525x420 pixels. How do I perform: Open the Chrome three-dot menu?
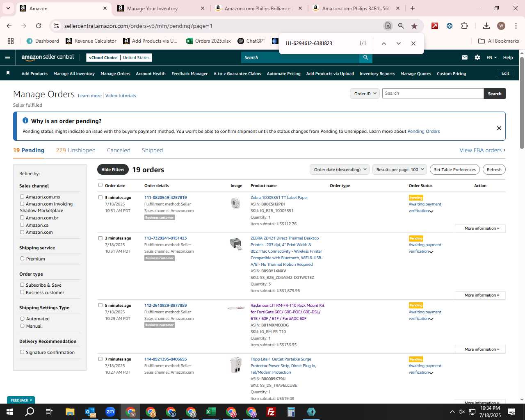click(x=516, y=26)
